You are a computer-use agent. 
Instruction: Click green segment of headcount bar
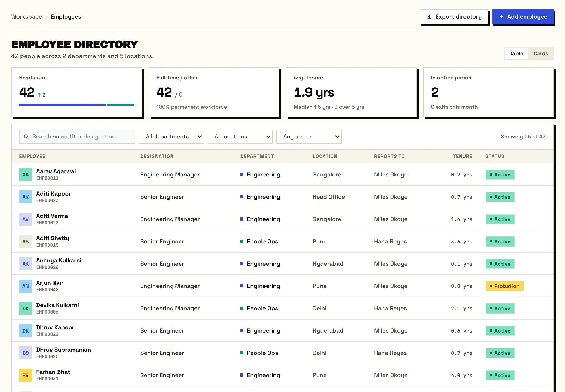coord(121,105)
